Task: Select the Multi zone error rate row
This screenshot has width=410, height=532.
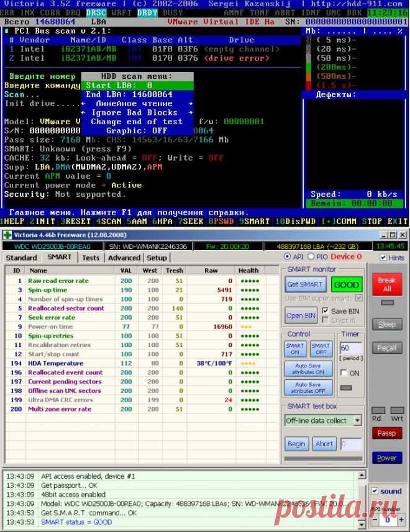Action: (142, 409)
